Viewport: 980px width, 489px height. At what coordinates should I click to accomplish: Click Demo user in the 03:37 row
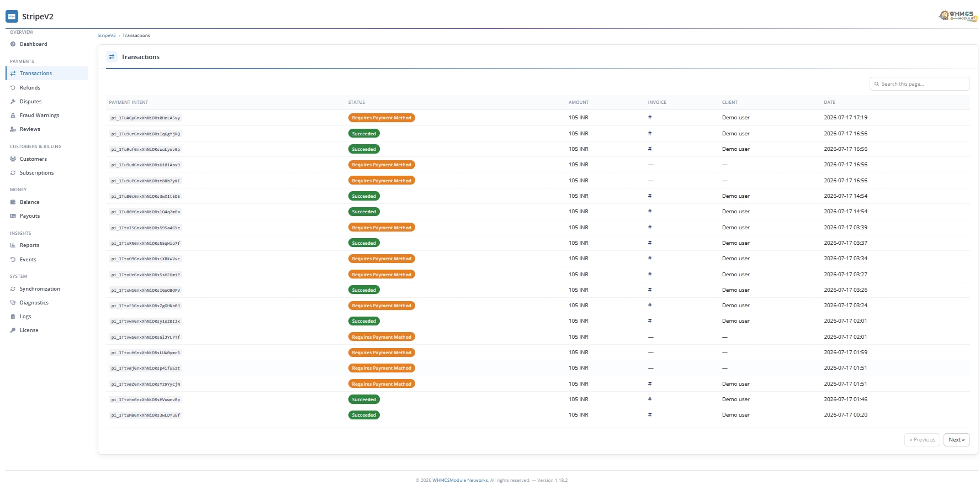(735, 243)
